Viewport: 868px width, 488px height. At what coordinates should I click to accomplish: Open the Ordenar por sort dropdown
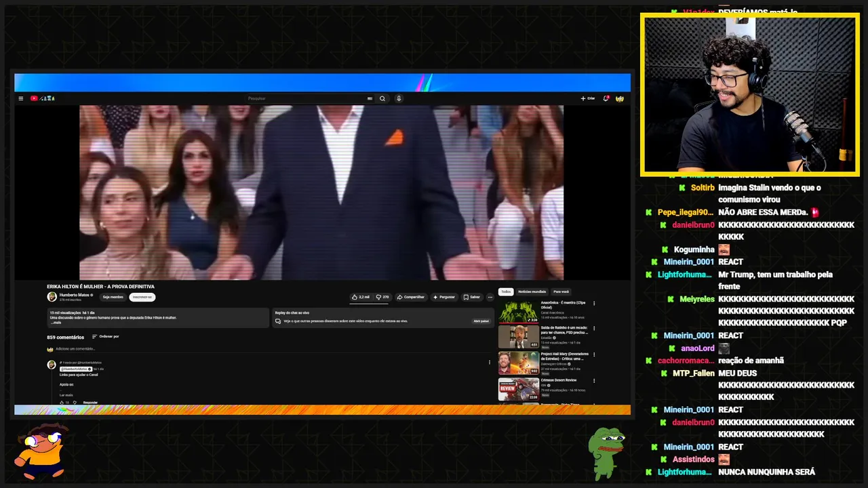click(105, 336)
